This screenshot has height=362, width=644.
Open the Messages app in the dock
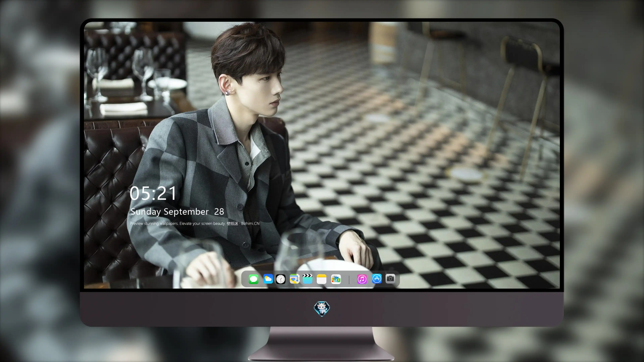(254, 279)
